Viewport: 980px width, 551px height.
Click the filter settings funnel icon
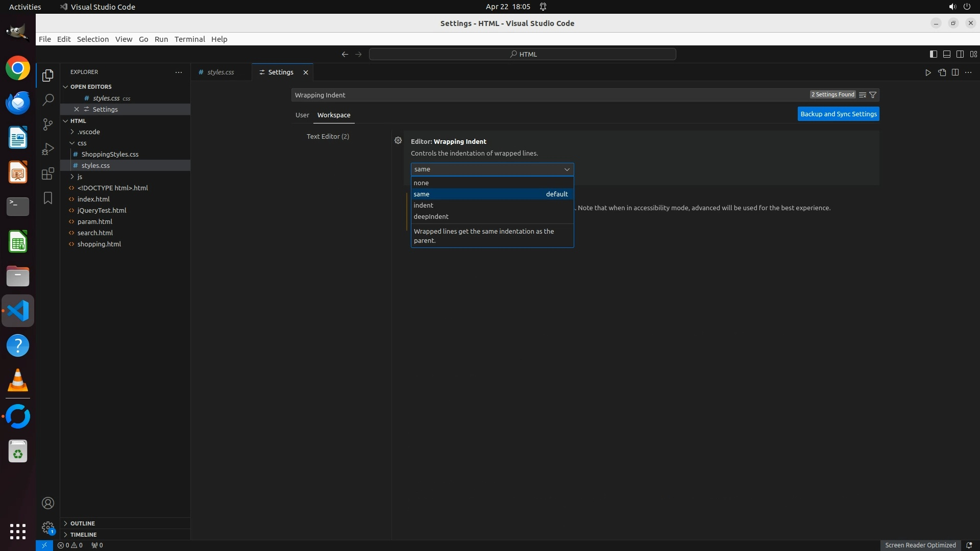pyautogui.click(x=873, y=95)
